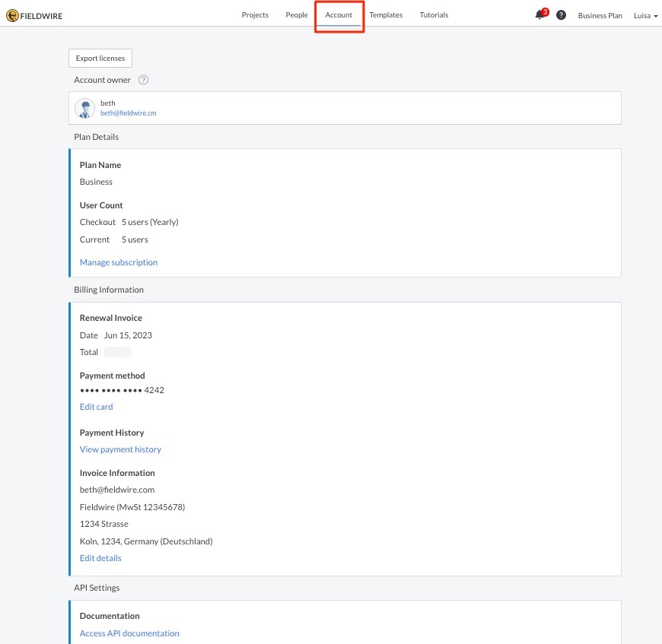The height and width of the screenshot is (644, 662).
Task: Open the Tutorials tab
Action: [x=434, y=15]
